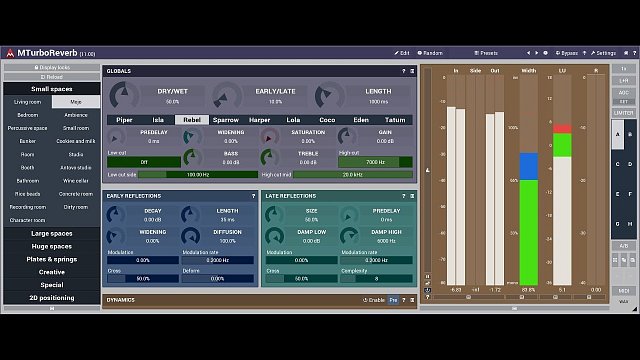Expand the Plates & springs category
The width and height of the screenshot is (640, 360).
pyautogui.click(x=52, y=259)
